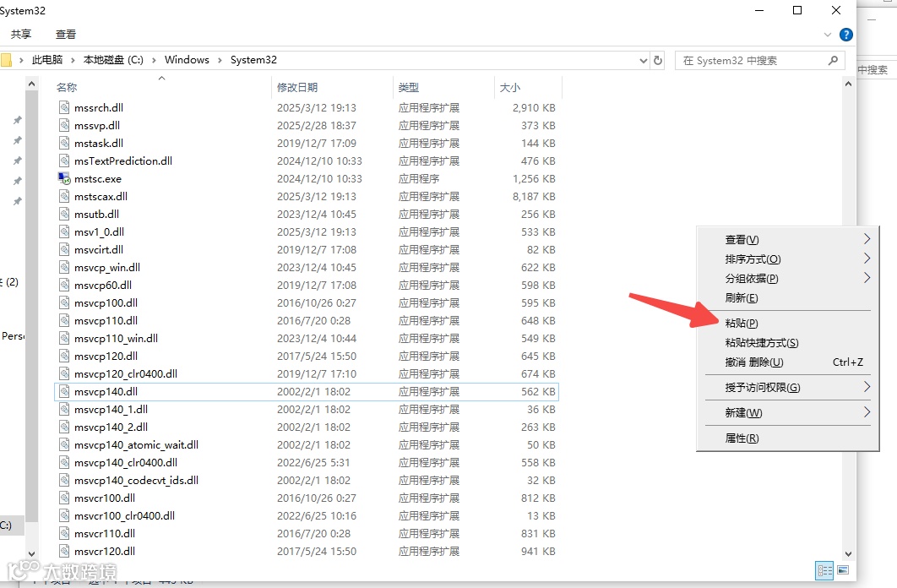
Task: Select the msvcr100_clr0400.dll file name
Action: pyautogui.click(x=125, y=515)
